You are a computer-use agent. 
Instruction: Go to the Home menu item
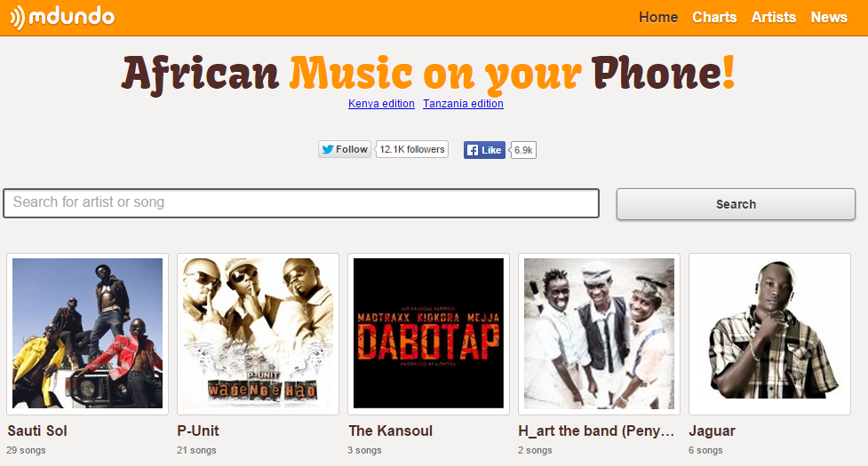pyautogui.click(x=658, y=17)
